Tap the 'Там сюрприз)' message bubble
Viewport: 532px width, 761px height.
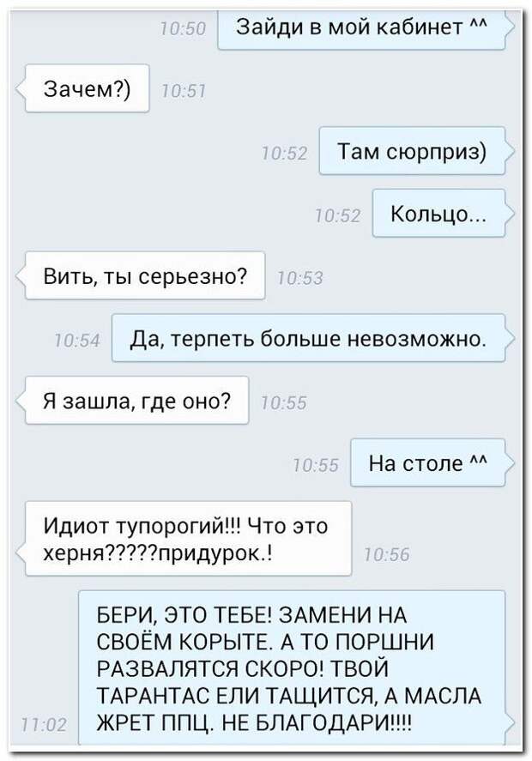[x=412, y=151]
